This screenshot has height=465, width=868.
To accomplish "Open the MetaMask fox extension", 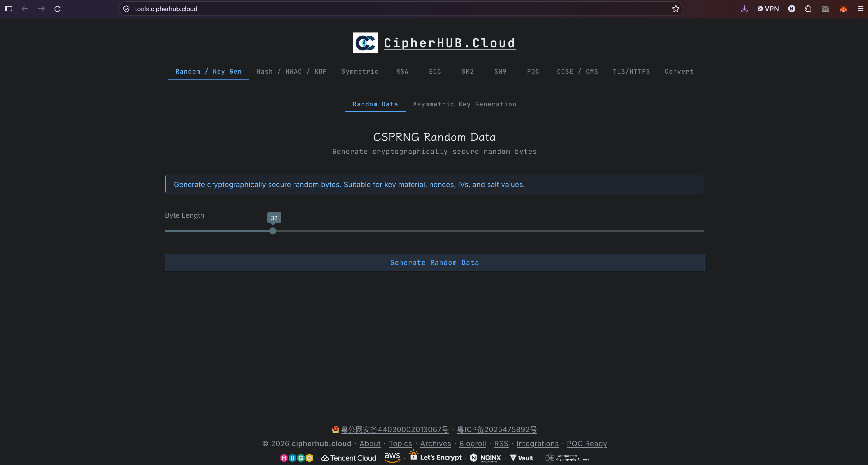I will point(843,9).
